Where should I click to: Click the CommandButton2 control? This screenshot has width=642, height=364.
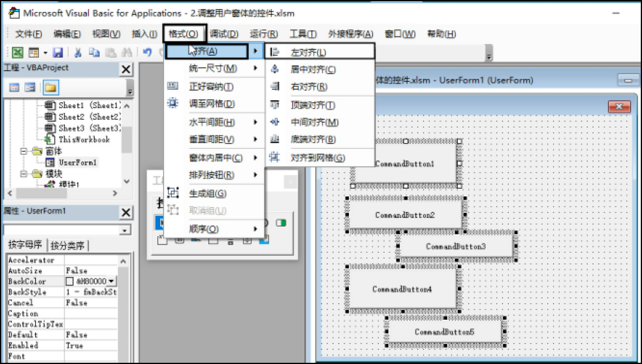coord(405,215)
